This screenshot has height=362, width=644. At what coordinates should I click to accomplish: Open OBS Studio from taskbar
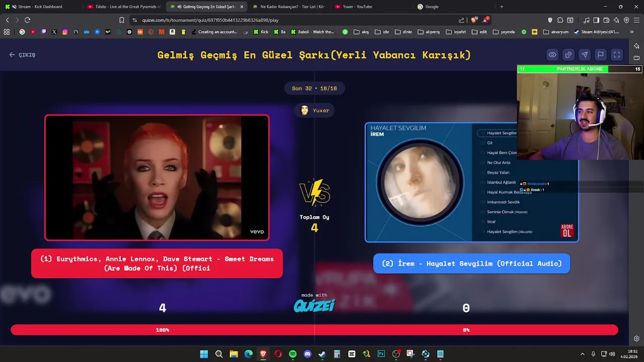(x=396, y=354)
